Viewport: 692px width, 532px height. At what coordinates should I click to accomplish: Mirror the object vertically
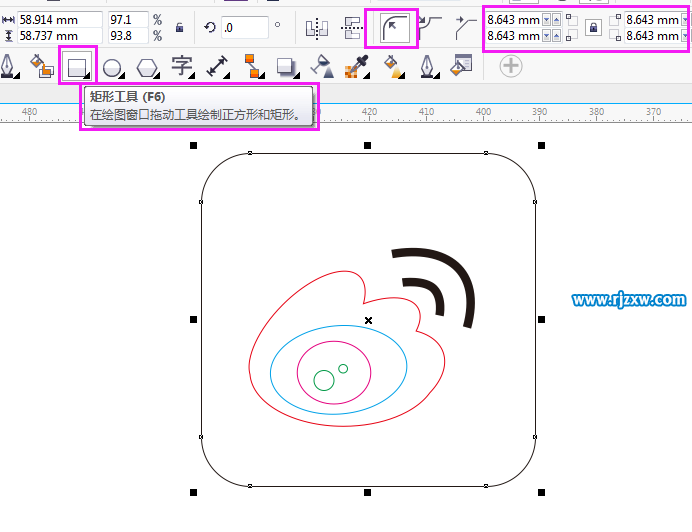click(352, 28)
